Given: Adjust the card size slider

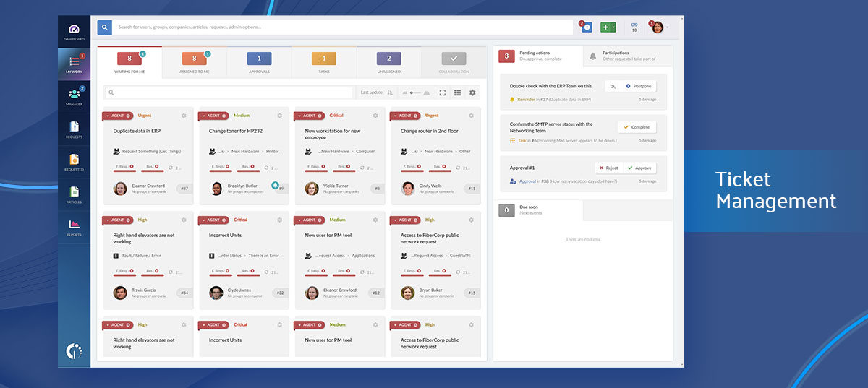Looking at the screenshot, I should click(x=415, y=92).
